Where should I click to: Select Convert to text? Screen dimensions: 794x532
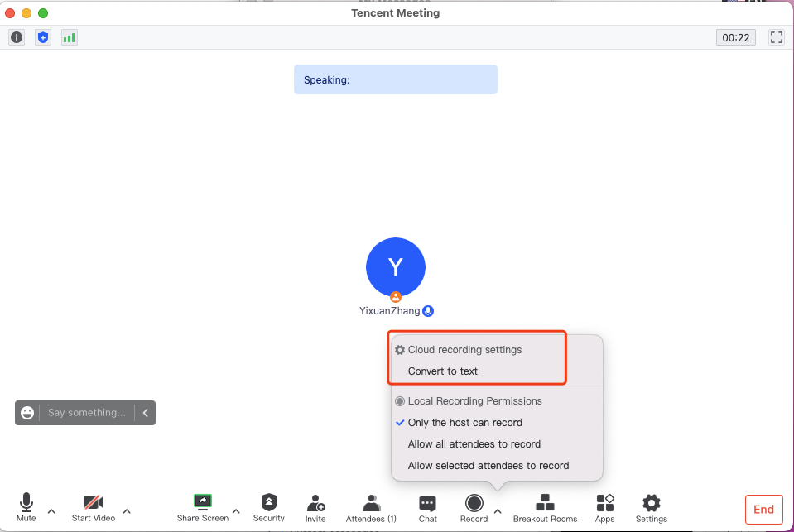coord(443,371)
